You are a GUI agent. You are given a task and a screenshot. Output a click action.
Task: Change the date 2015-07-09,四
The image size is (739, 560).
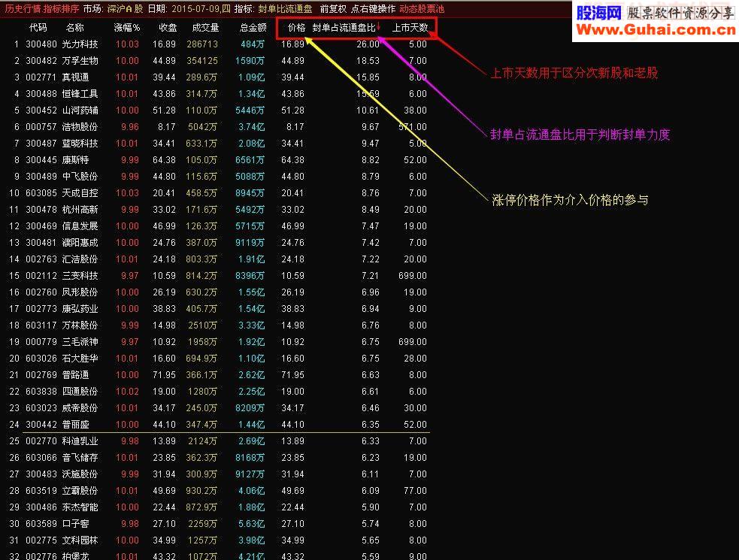click(x=201, y=9)
